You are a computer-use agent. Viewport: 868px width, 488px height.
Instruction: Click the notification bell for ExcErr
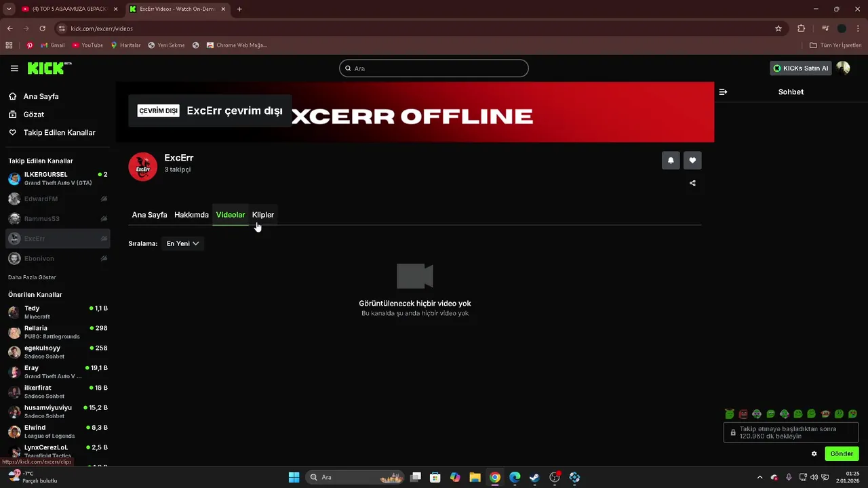coord(671,161)
